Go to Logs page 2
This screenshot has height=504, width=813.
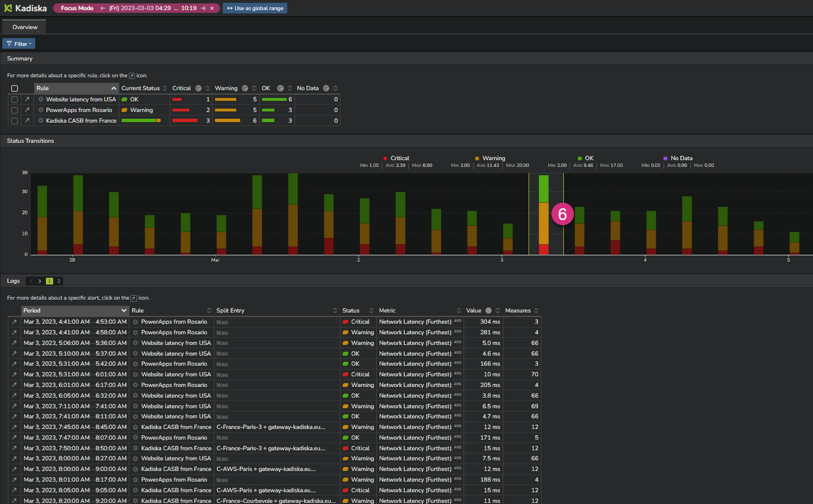coord(58,281)
